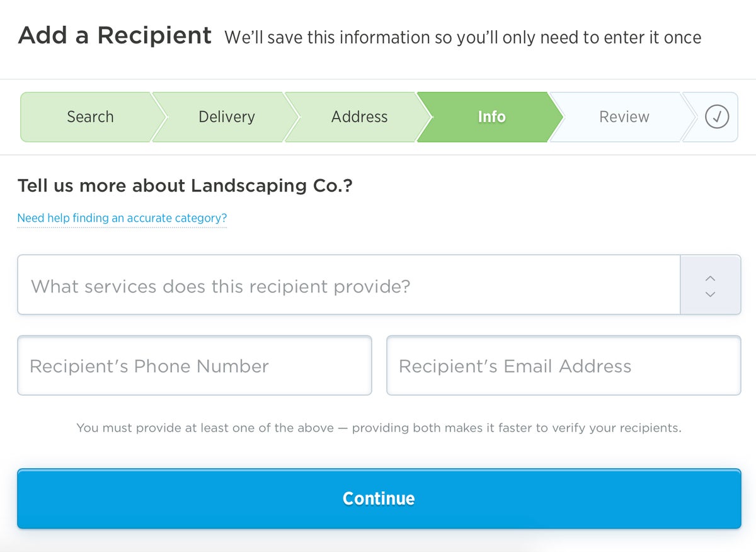Open the services category dropdown arrow button
756x552 pixels.
pos(711,285)
